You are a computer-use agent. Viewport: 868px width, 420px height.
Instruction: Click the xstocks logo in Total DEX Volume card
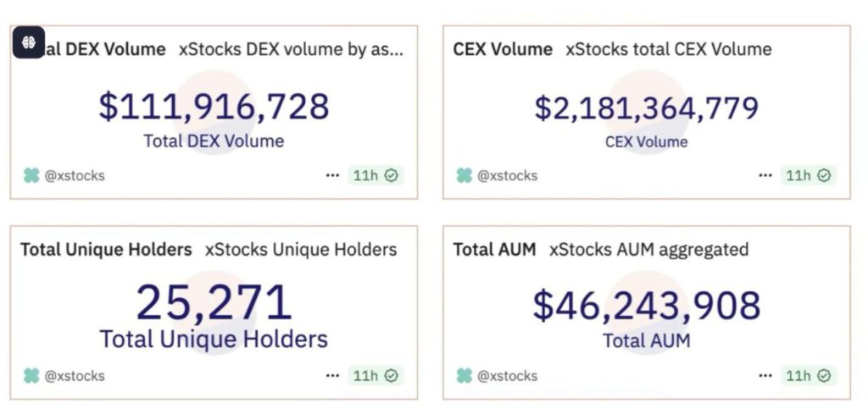[31, 175]
